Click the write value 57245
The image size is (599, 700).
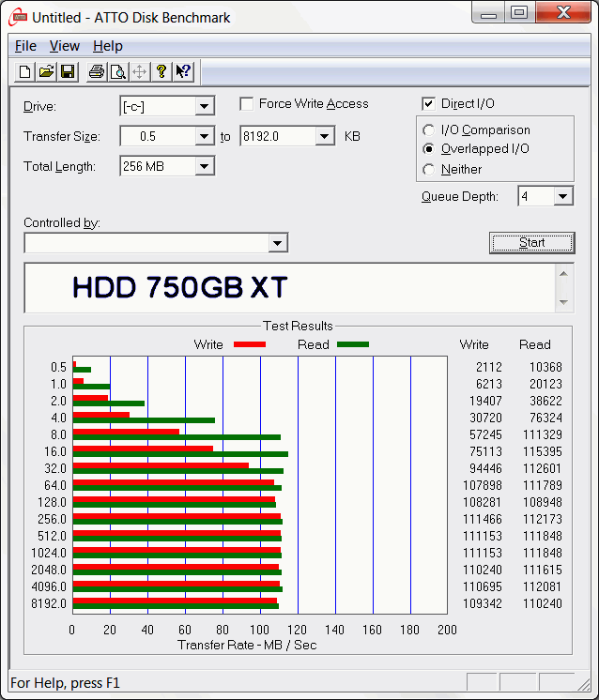[x=485, y=434]
